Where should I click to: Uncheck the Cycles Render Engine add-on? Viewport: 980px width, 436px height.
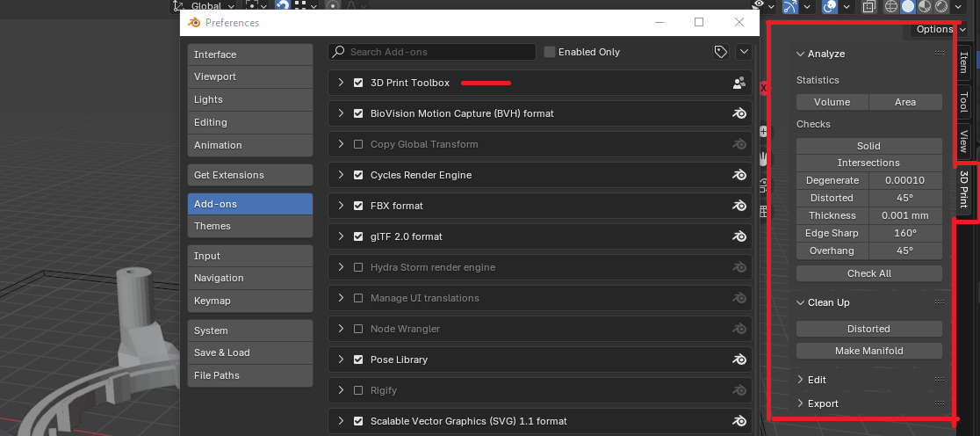(358, 175)
